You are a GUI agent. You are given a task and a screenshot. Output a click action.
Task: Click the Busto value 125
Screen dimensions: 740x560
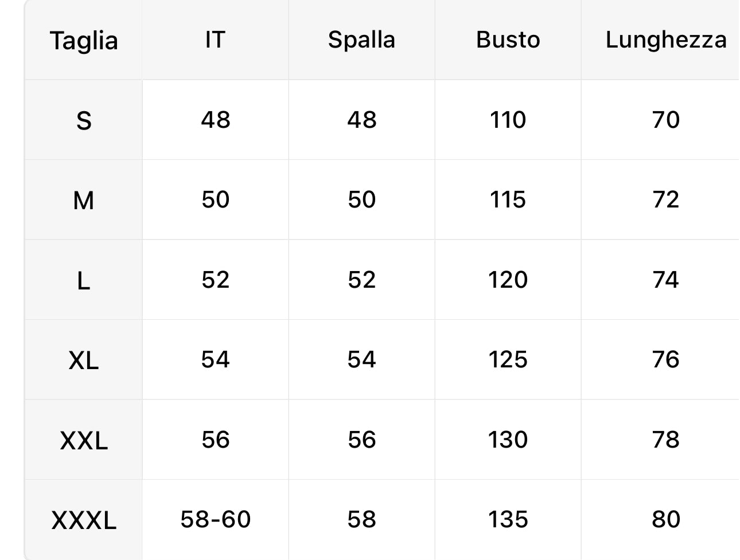click(x=508, y=360)
